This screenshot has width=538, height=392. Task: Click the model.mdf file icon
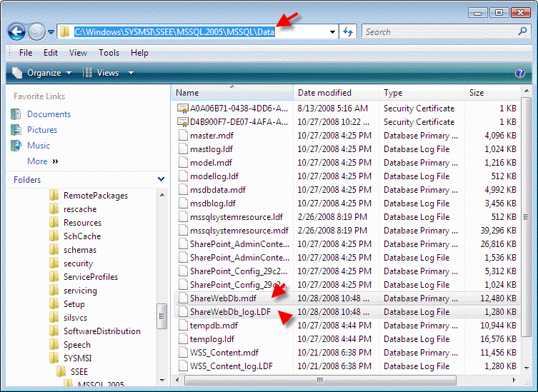(x=183, y=163)
